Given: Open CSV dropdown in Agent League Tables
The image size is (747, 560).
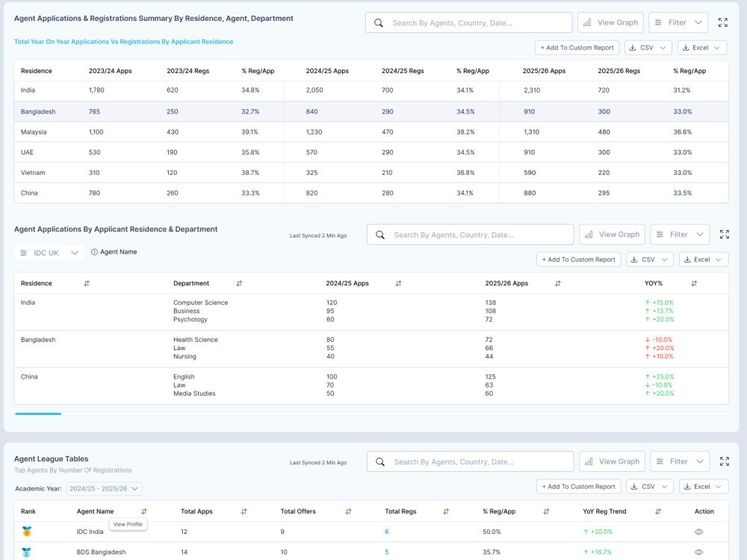Looking at the screenshot, I should click(649, 487).
